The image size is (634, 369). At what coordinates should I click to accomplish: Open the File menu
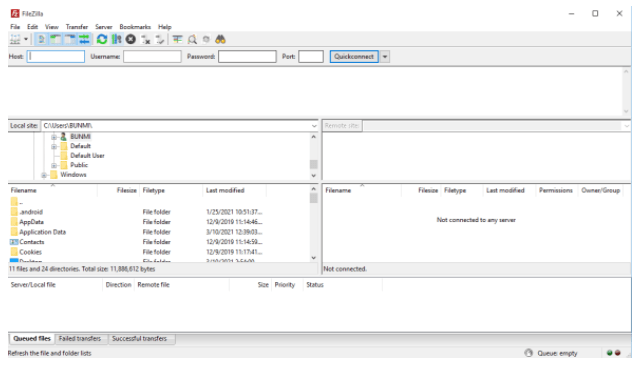tap(15, 27)
